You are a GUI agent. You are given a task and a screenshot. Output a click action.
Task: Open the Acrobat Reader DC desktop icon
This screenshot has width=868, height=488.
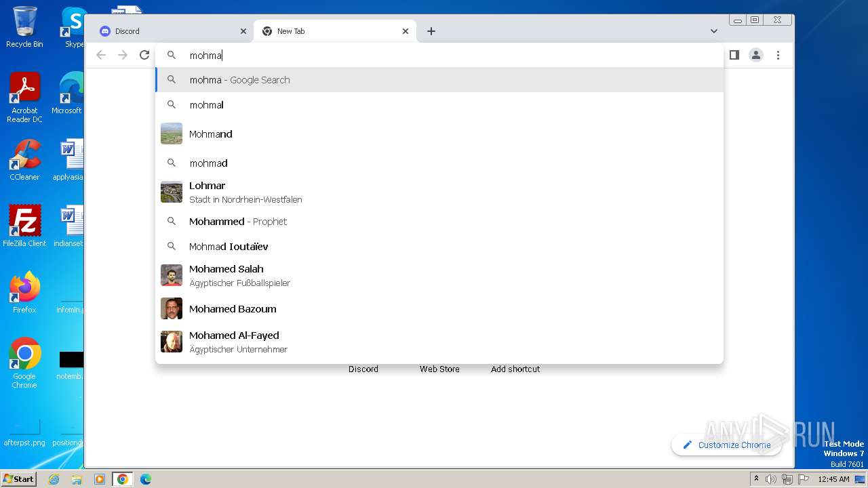pyautogui.click(x=24, y=98)
